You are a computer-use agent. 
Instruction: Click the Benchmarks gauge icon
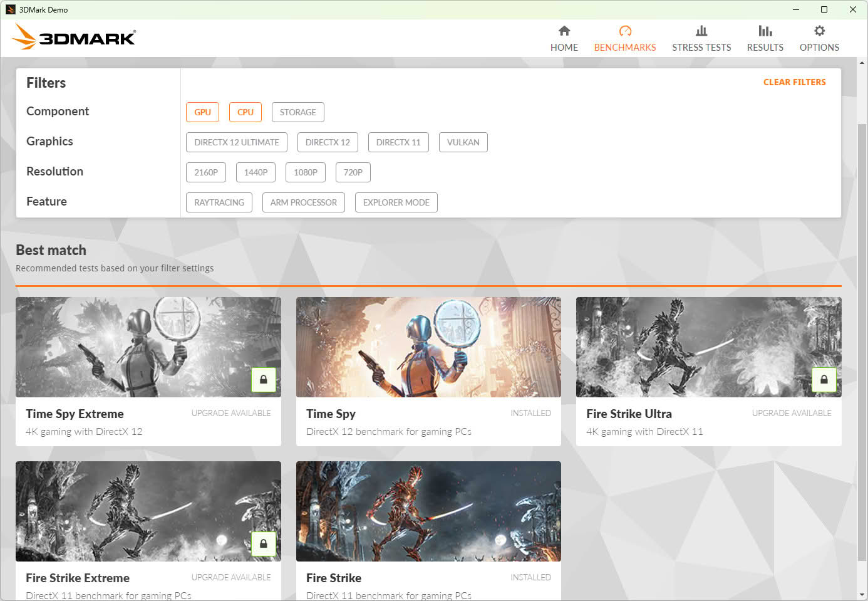point(625,31)
